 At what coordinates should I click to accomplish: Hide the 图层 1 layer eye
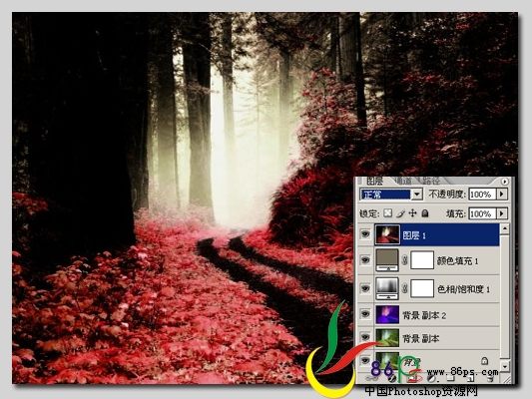pyautogui.click(x=365, y=234)
